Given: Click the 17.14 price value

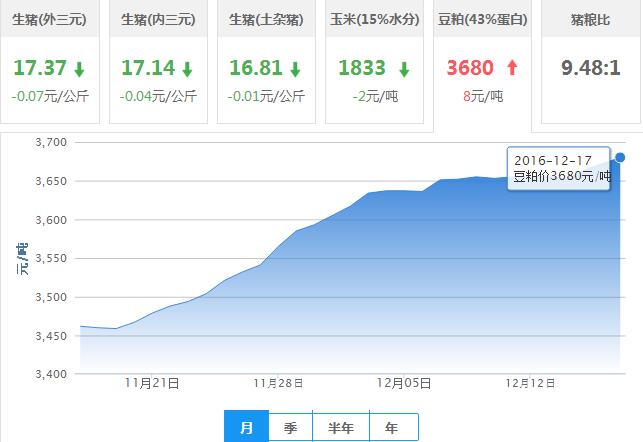Looking at the screenshot, I should 148,68.
